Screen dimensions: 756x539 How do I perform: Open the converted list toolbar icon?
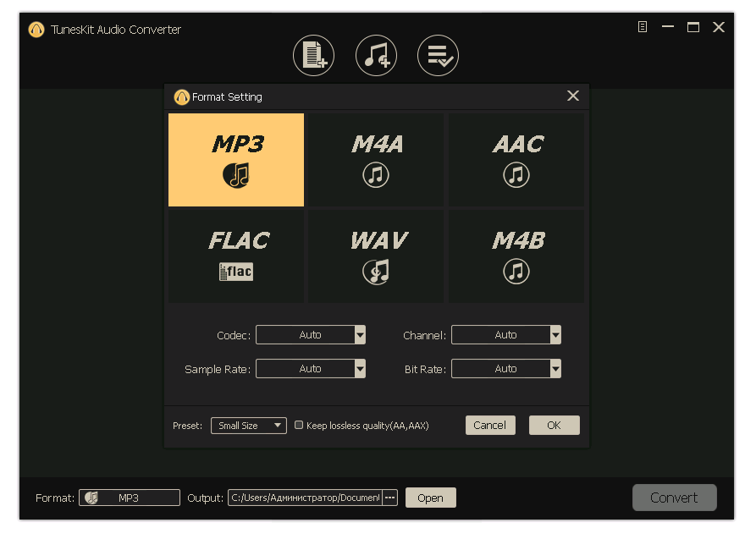[438, 54]
